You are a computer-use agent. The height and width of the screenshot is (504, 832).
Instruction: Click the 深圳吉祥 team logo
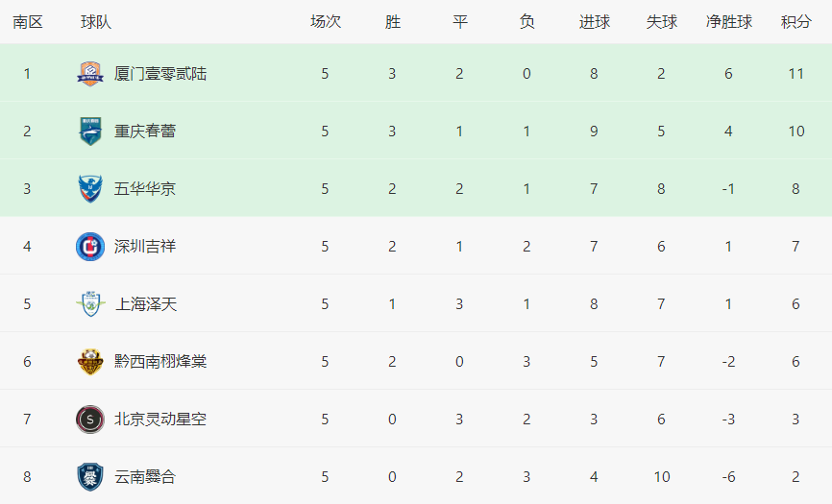[x=90, y=247]
